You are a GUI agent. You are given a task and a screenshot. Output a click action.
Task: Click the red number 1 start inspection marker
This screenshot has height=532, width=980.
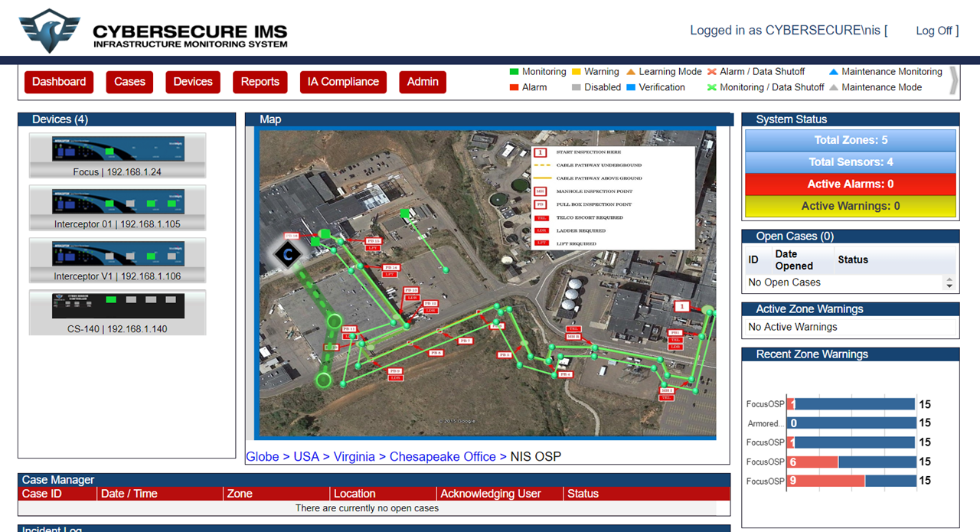[x=681, y=306]
